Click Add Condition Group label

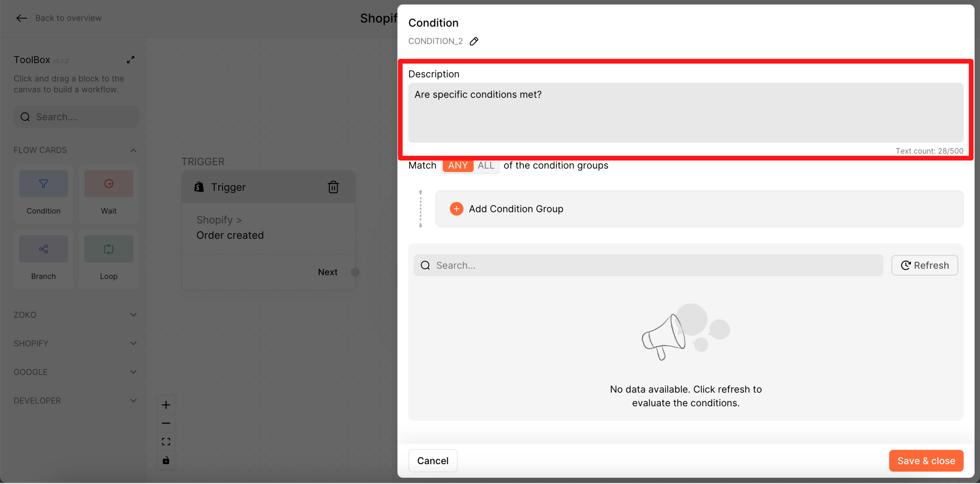[516, 209]
